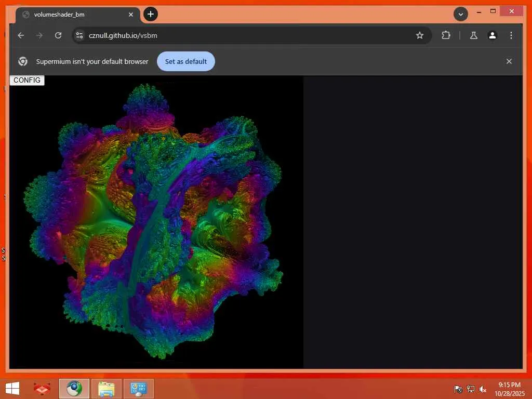Open Action Center flag tray icon
This screenshot has height=399, width=532.
[458, 389]
